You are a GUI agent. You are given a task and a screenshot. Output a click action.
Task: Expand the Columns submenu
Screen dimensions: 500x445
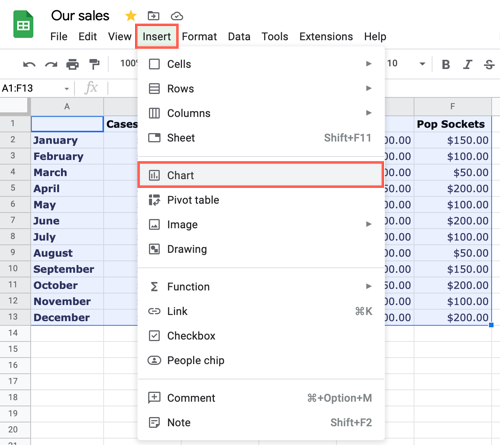(x=261, y=113)
